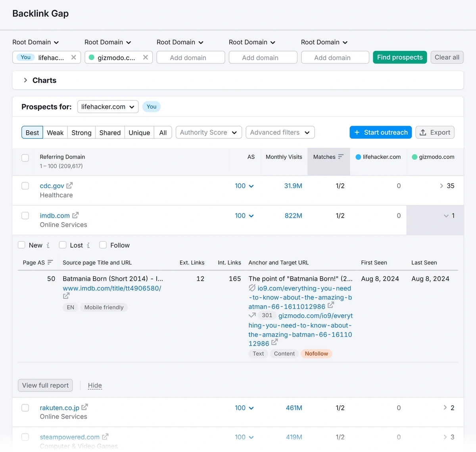
Task: Open external icon after gizmodo.com target URL
Action: click(x=274, y=342)
